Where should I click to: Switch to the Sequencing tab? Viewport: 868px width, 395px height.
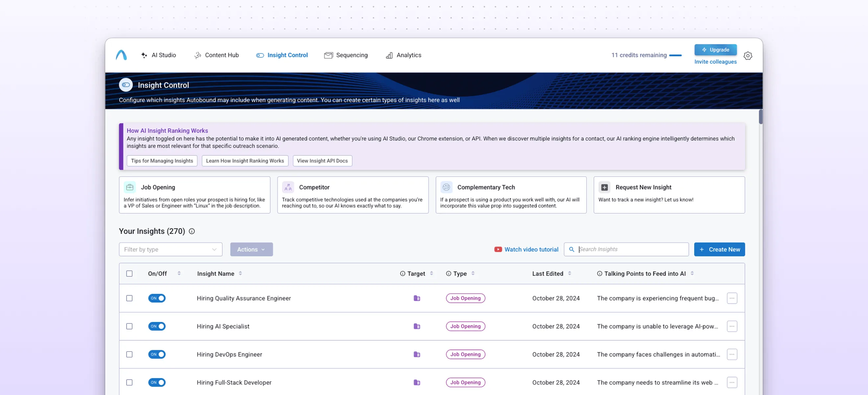pyautogui.click(x=346, y=55)
